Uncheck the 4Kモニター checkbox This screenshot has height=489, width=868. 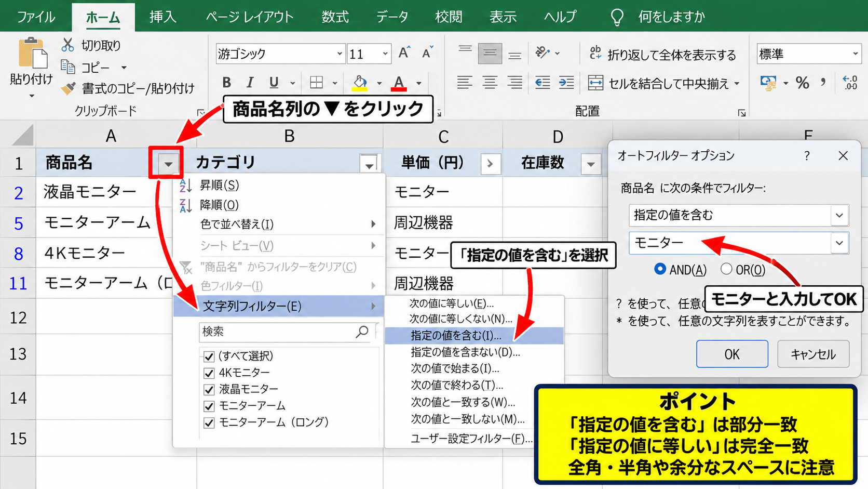pyautogui.click(x=209, y=373)
